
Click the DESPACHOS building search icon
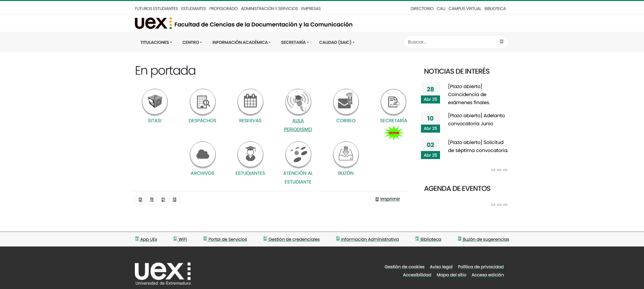[x=203, y=101]
